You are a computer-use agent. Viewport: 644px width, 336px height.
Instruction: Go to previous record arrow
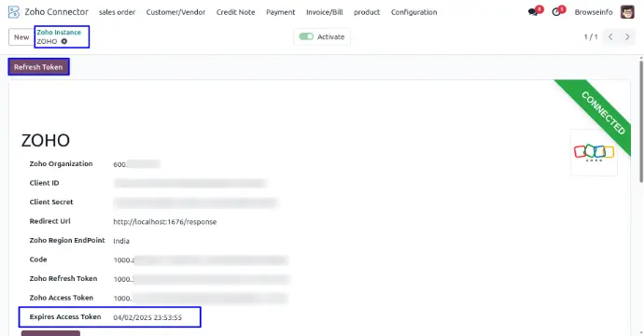[610, 37]
